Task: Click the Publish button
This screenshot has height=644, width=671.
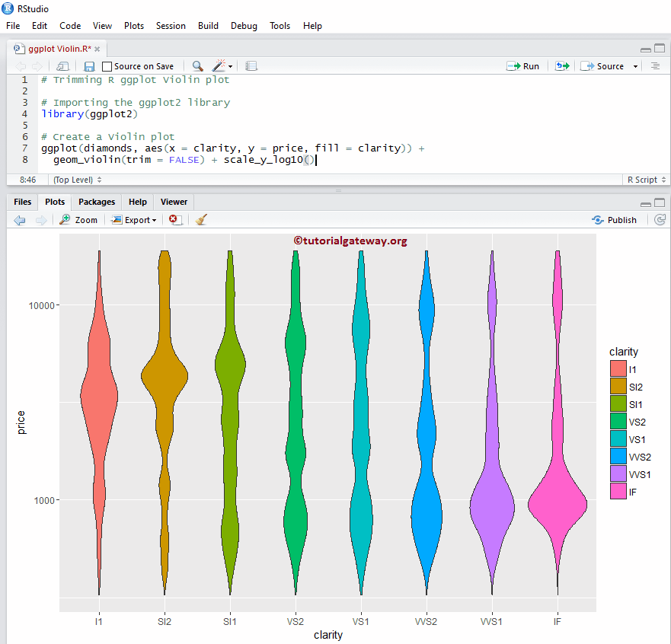Action: 614,219
